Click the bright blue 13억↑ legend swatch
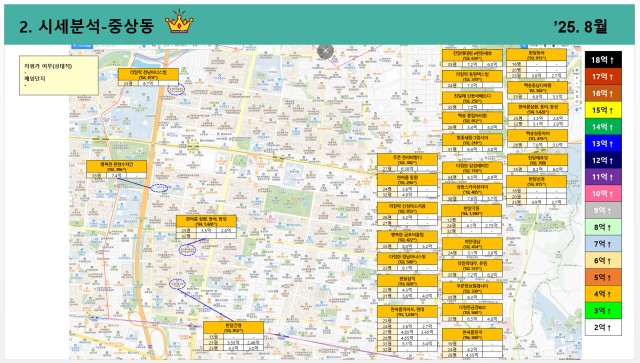 tap(603, 144)
